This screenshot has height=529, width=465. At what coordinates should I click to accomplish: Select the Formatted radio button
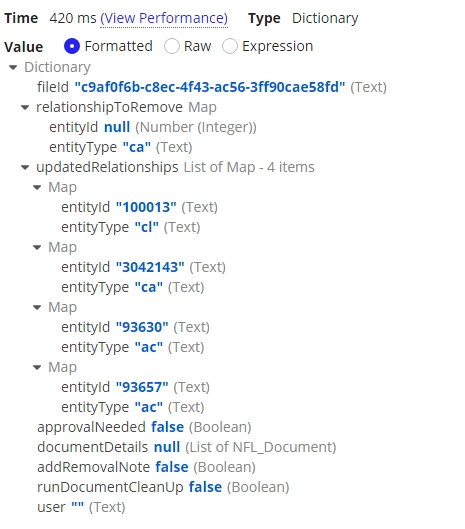(72, 46)
